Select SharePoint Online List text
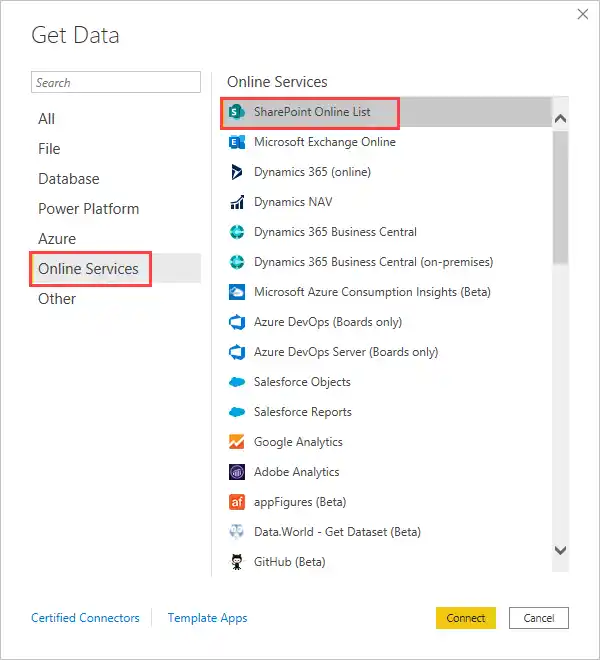The height and width of the screenshot is (660, 600). [312, 112]
